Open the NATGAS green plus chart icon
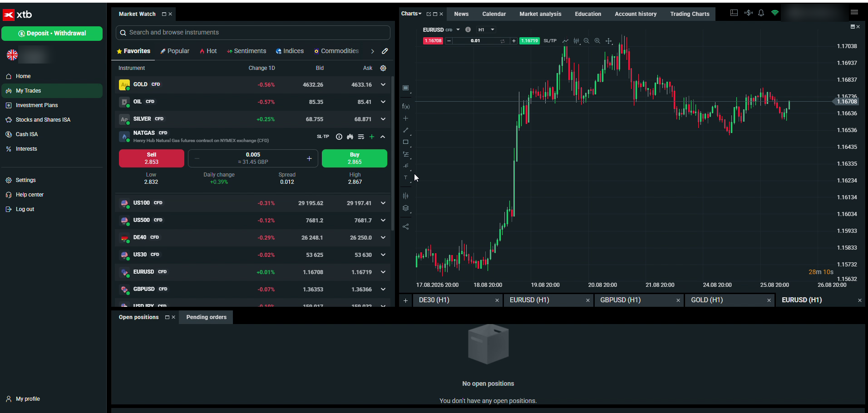The height and width of the screenshot is (413, 868). coord(372,137)
